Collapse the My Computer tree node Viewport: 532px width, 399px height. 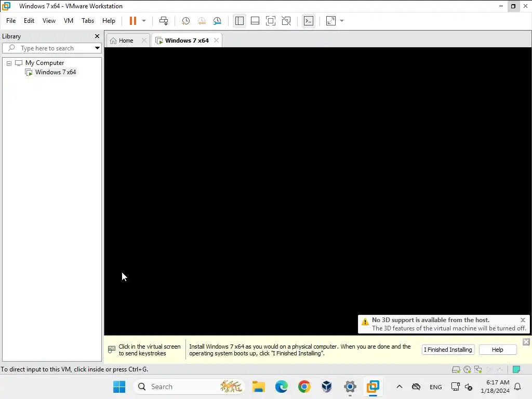[9, 63]
